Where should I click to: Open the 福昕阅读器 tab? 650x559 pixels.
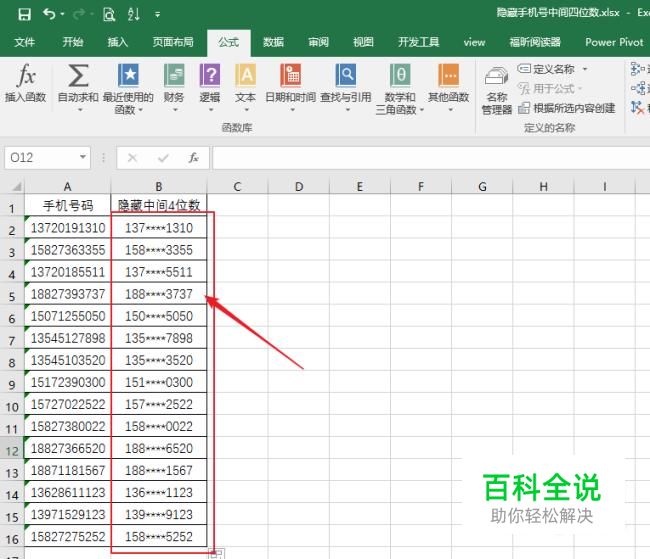tap(535, 42)
